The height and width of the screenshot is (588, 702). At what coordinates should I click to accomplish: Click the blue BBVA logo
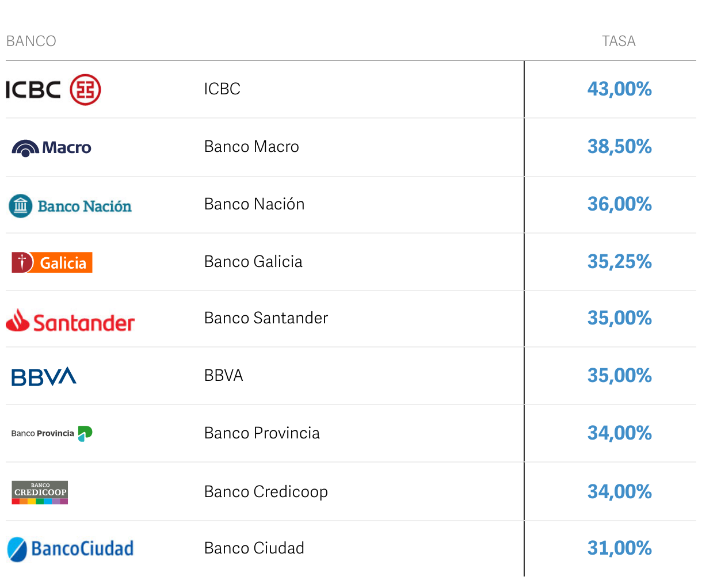point(44,376)
